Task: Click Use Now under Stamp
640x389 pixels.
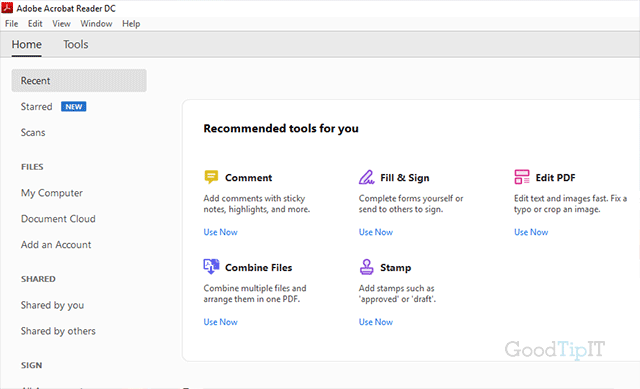Action: coord(376,322)
